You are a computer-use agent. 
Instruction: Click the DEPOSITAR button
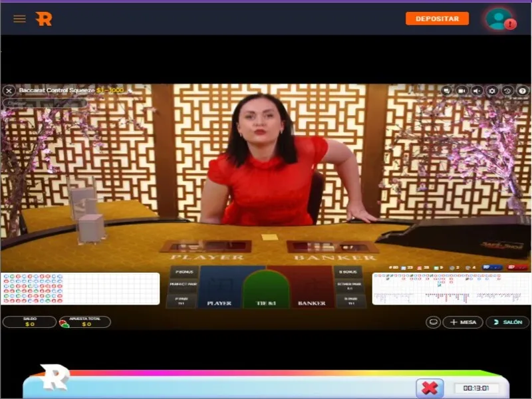click(x=437, y=19)
